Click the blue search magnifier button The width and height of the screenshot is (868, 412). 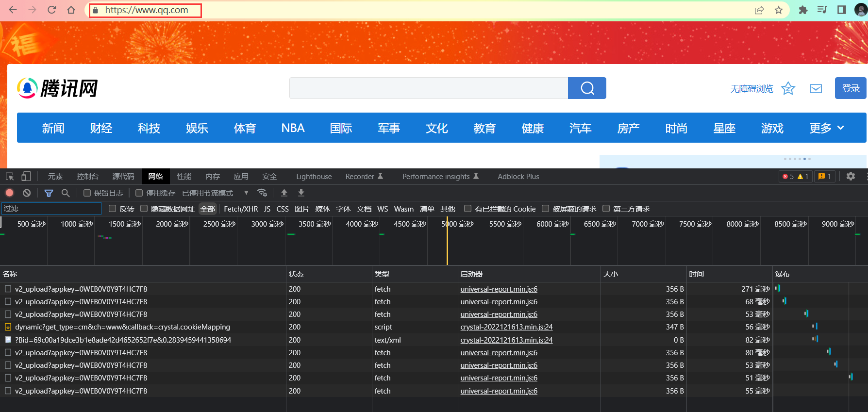[x=587, y=88]
